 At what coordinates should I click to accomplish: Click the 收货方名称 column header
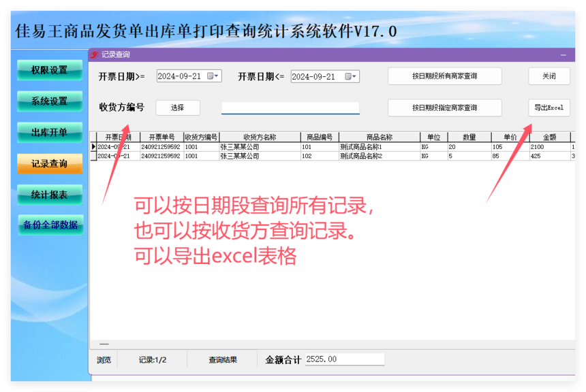coord(260,137)
